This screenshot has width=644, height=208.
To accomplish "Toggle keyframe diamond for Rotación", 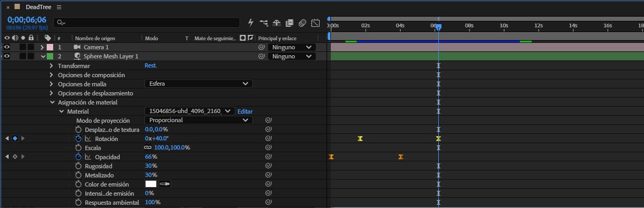I will point(15,139).
